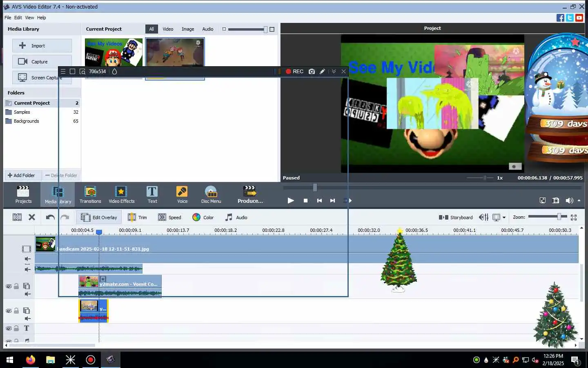
Task: Open the Color correction tool
Action: tap(203, 217)
